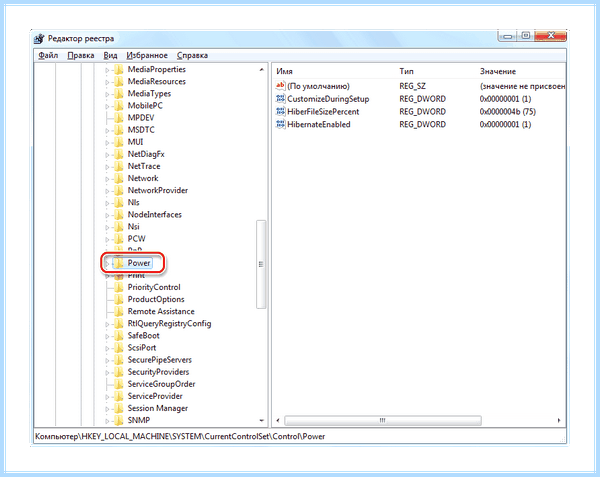600x477 pixels.
Task: Open the Правка menu
Action: point(81,55)
